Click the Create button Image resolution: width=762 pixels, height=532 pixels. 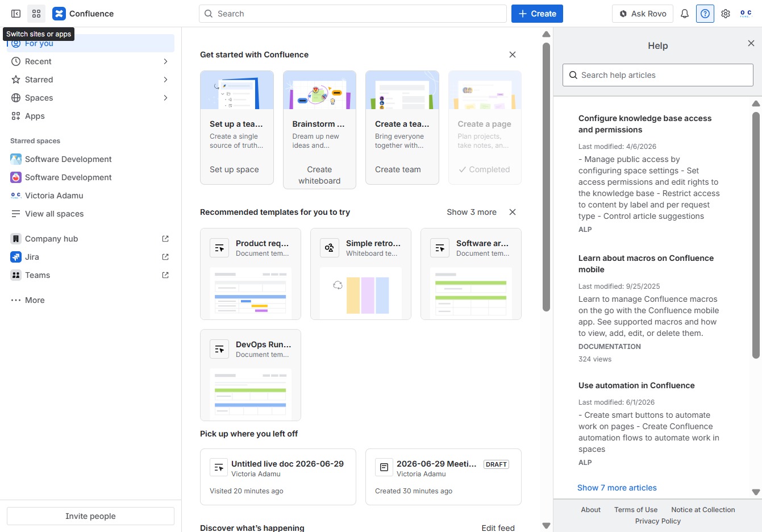pos(537,14)
